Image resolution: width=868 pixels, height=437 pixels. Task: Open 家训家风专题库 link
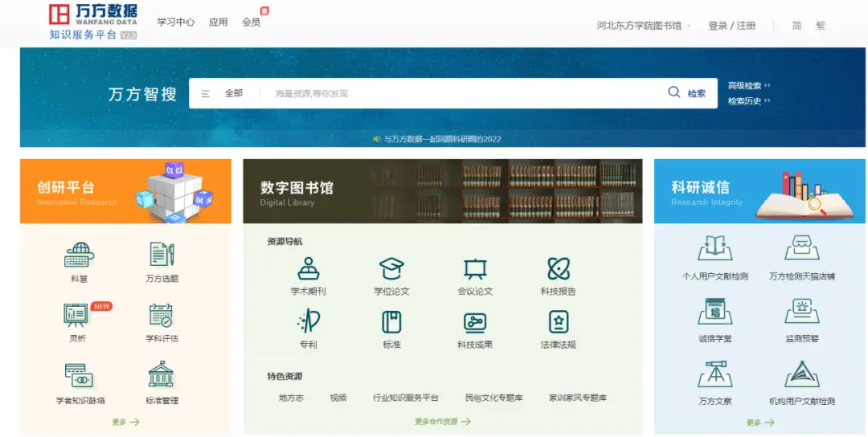[578, 398]
